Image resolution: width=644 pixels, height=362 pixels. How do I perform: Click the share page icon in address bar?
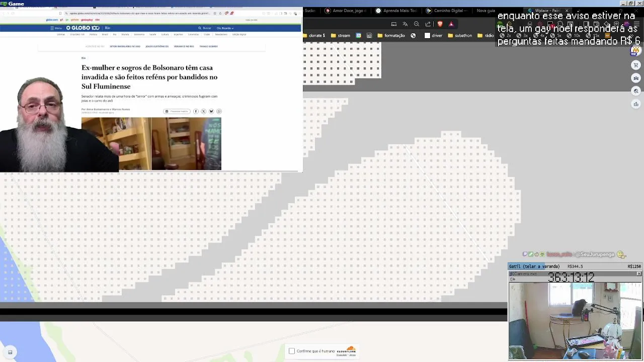[x=428, y=24]
